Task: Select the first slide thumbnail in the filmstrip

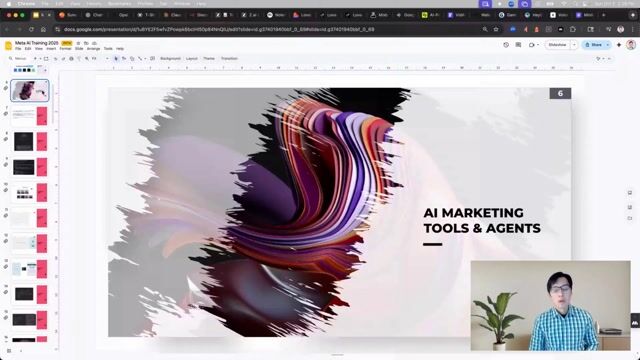Action: (x=30, y=91)
